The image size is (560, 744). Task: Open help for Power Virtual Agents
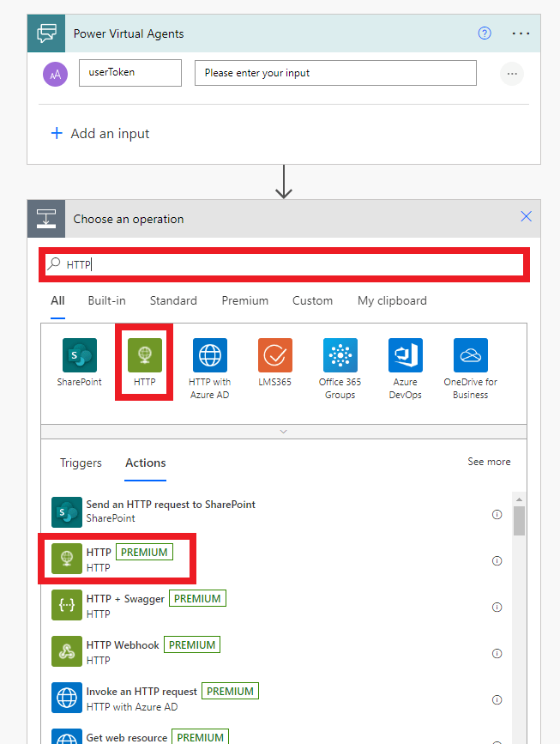485,33
